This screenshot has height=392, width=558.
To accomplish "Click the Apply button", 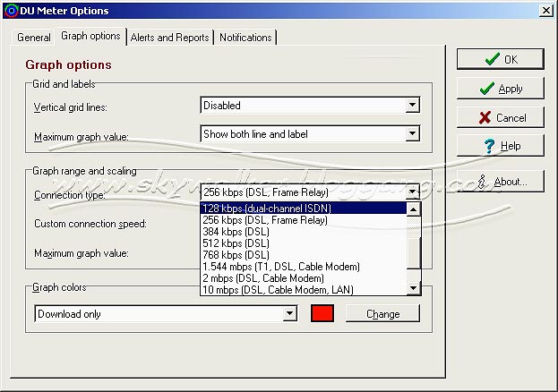I will click(501, 89).
